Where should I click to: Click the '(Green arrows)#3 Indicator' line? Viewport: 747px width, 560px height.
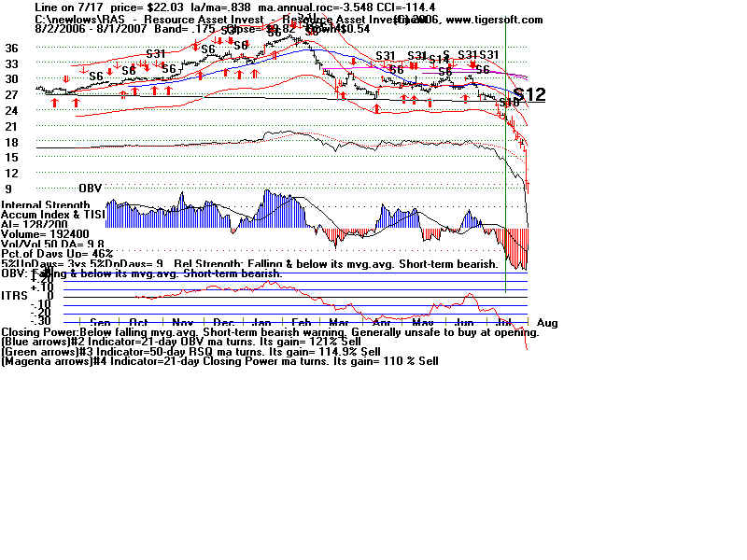[x=190, y=352]
